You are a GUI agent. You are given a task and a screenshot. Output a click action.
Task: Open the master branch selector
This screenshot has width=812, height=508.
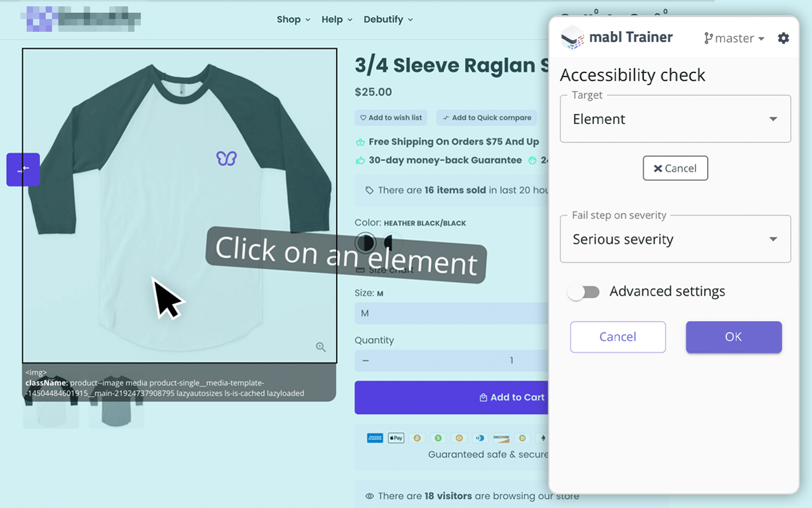734,38
